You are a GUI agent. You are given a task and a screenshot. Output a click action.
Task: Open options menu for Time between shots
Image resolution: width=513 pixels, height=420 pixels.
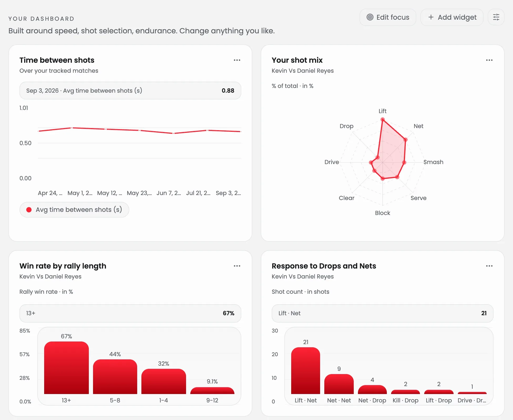[x=237, y=60]
